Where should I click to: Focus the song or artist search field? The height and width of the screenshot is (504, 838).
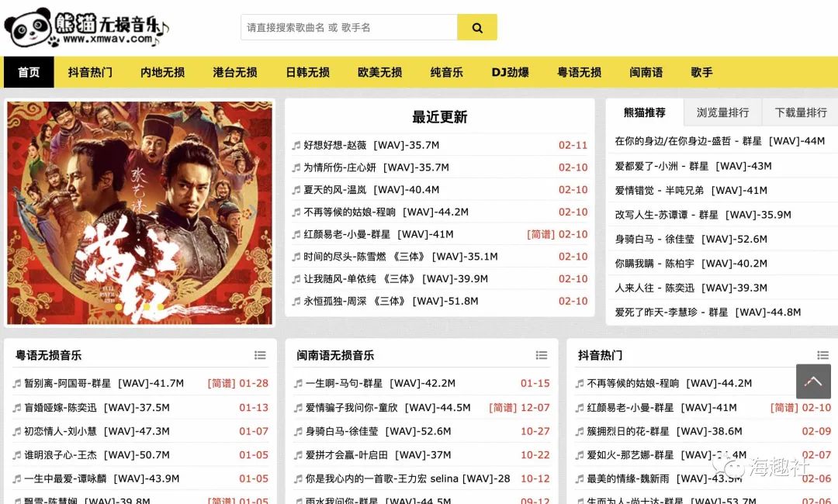(349, 27)
